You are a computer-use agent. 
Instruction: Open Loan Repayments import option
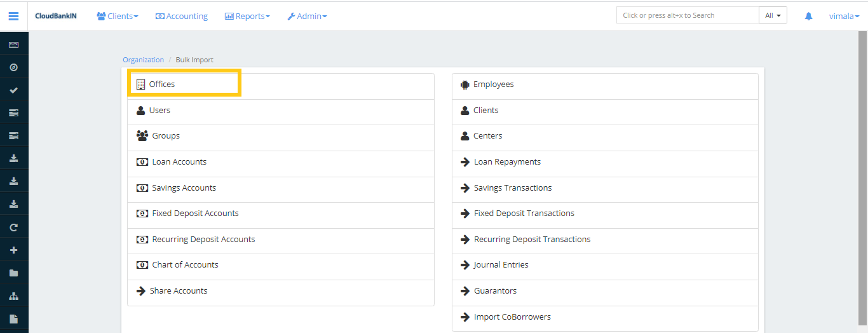click(507, 161)
